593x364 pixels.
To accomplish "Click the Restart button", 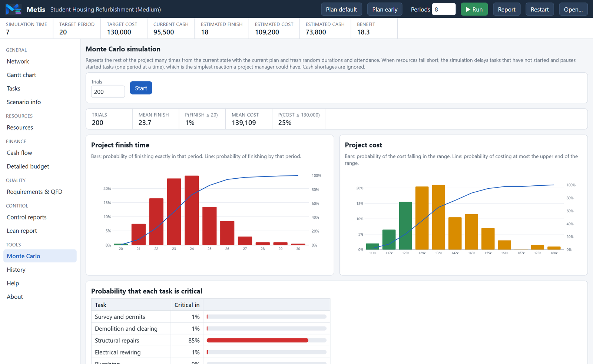I will (x=540, y=9).
